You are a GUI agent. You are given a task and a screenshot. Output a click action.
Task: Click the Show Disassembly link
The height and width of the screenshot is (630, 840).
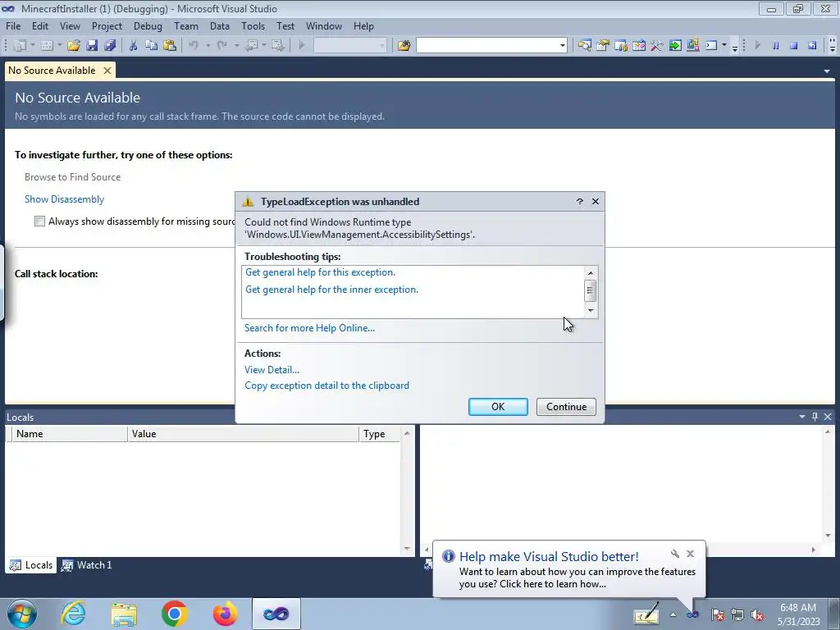(64, 199)
